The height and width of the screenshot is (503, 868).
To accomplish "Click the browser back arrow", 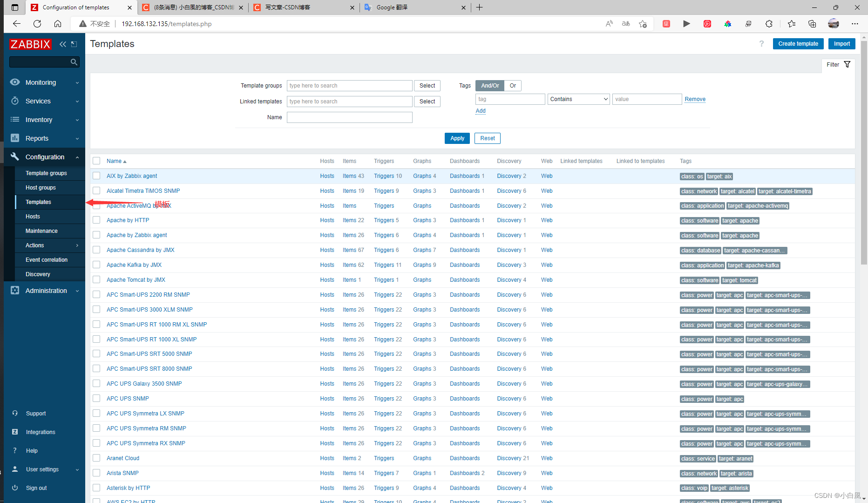I will tap(17, 24).
